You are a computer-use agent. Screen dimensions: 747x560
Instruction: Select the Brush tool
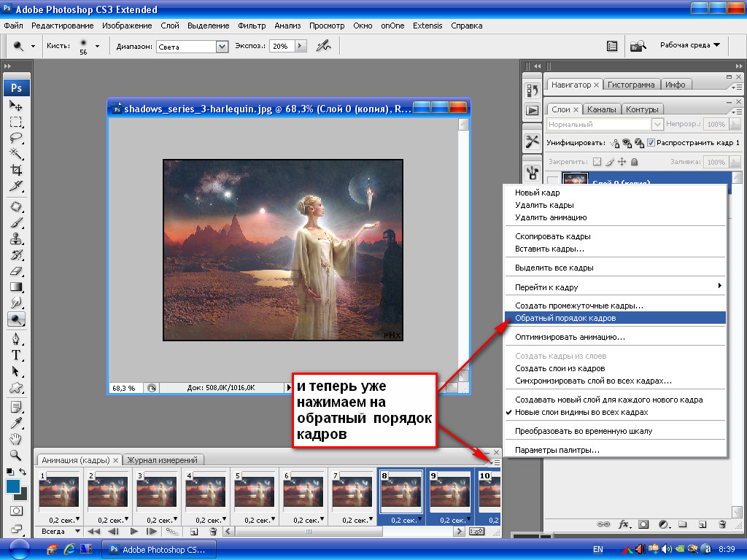click(x=16, y=223)
